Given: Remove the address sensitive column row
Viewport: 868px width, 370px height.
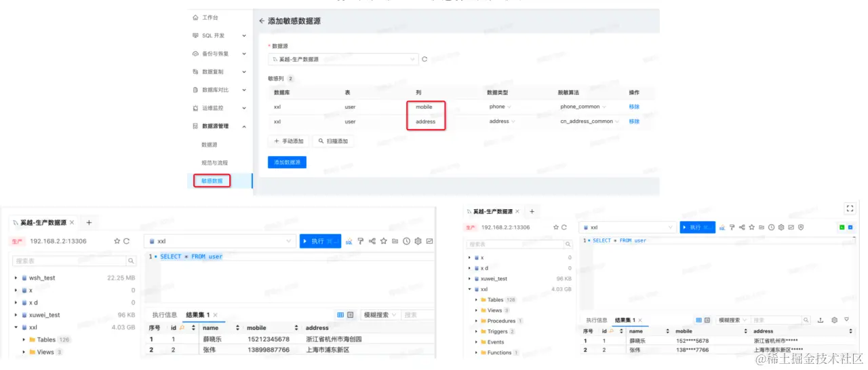Looking at the screenshot, I should [x=633, y=122].
